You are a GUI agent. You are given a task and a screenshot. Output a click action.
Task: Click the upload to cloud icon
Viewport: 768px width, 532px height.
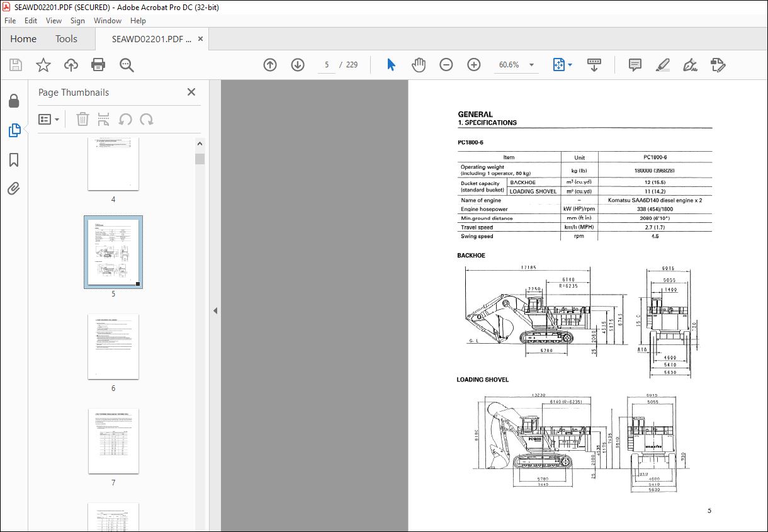(71, 65)
